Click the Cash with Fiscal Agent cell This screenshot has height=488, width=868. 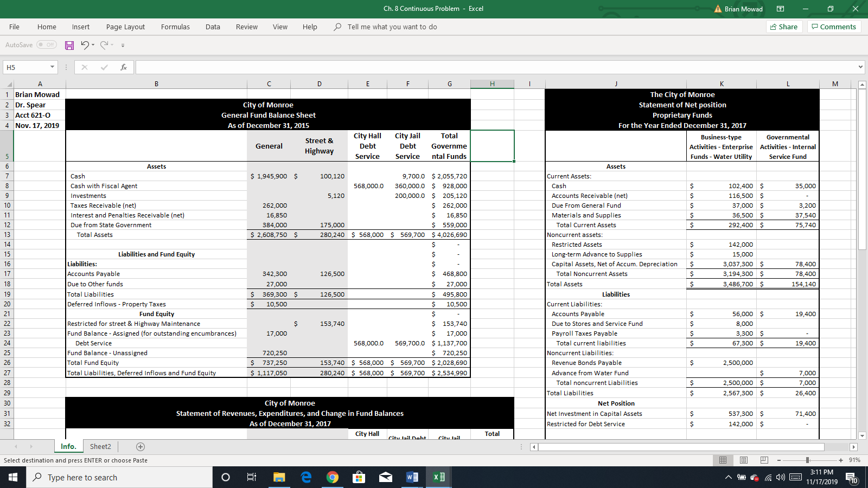pyautogui.click(x=156, y=186)
